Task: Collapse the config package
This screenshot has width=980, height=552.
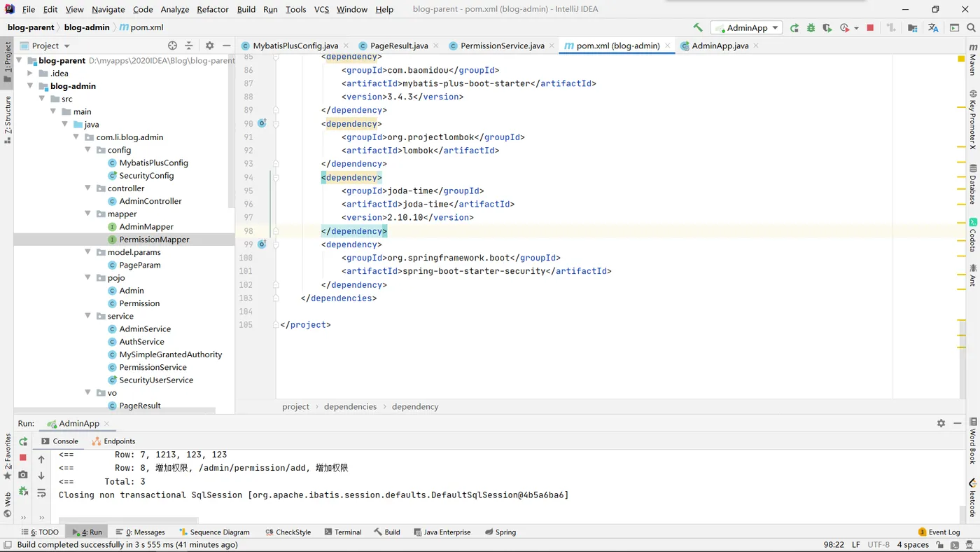Action: click(x=88, y=150)
